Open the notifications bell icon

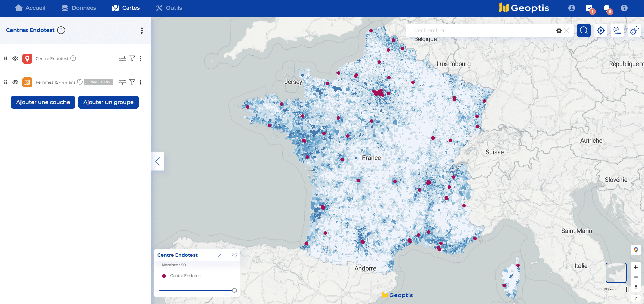pos(606,8)
